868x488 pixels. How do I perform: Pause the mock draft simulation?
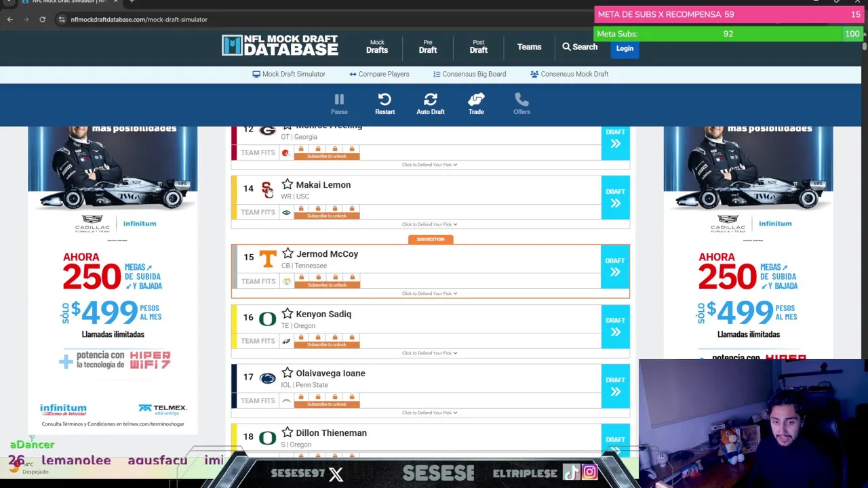coord(339,104)
